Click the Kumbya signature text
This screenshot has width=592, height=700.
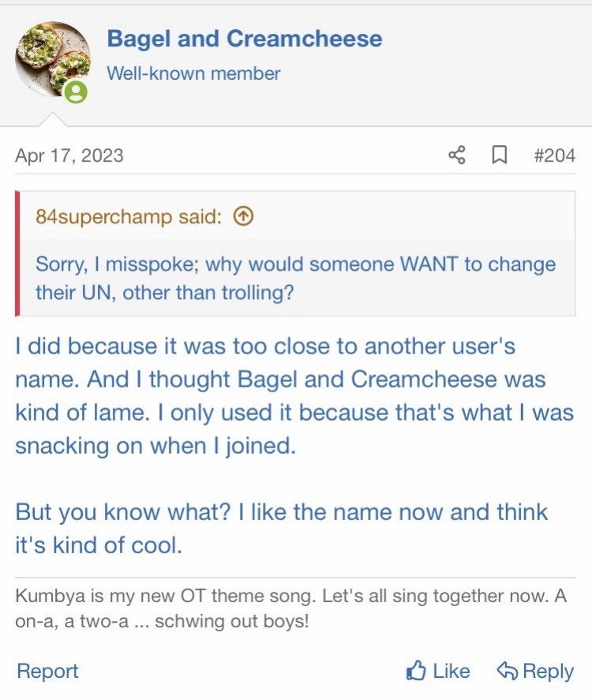point(290,608)
